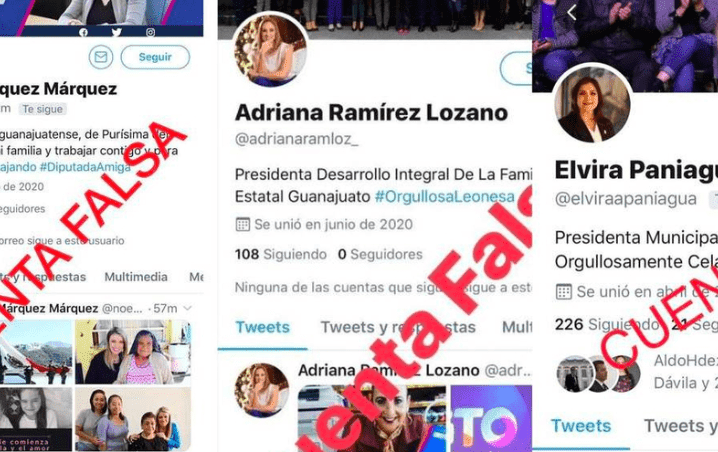
Task: Open the #OrgullosaLeonesa hashtag link
Action: click(445, 196)
